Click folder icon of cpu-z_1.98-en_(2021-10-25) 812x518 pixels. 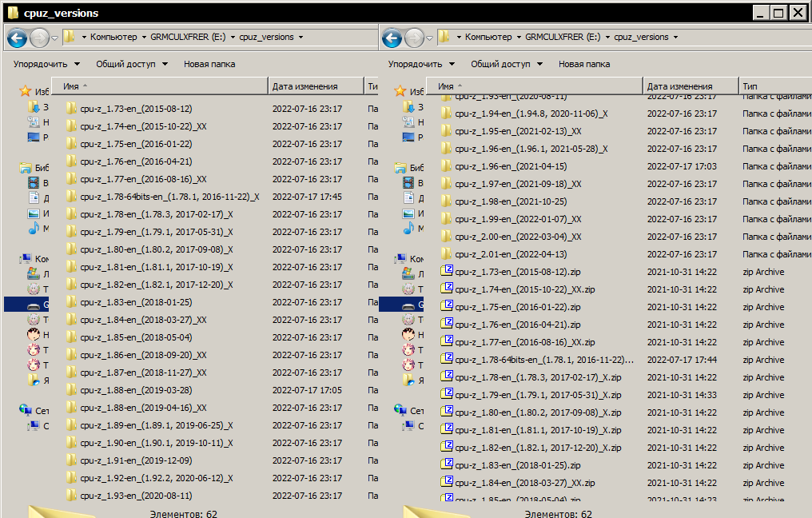point(446,201)
